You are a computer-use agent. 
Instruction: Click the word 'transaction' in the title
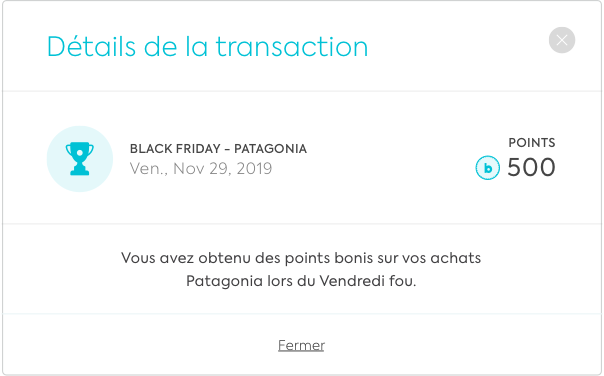click(x=292, y=47)
